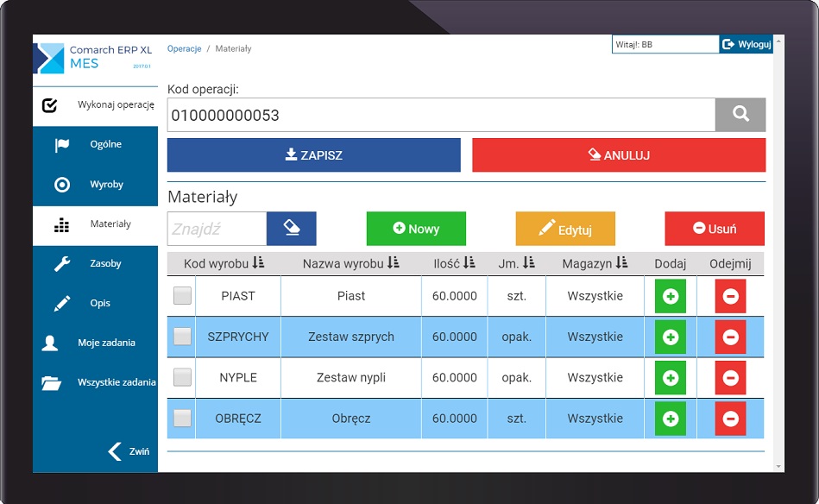
Task: Open the Zasoby section in sidebar
Action: (96, 264)
